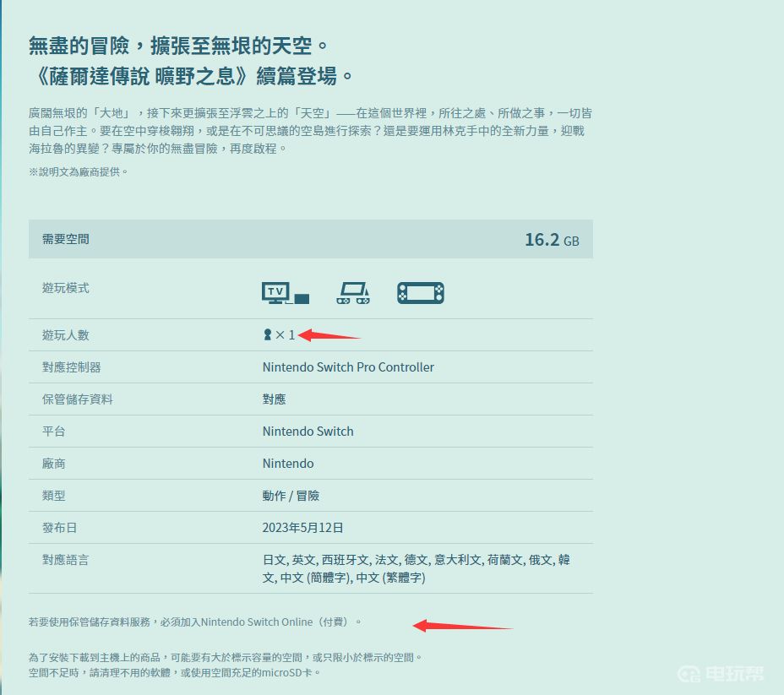This screenshot has width=784, height=695.
Task: Click the player count person icon
Action: [x=268, y=334]
